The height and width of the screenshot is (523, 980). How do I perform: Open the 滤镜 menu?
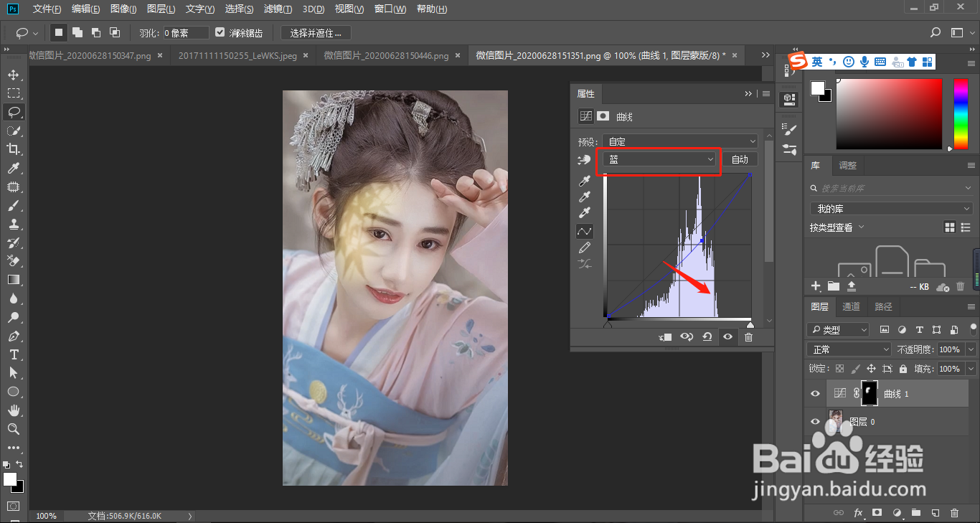point(278,9)
